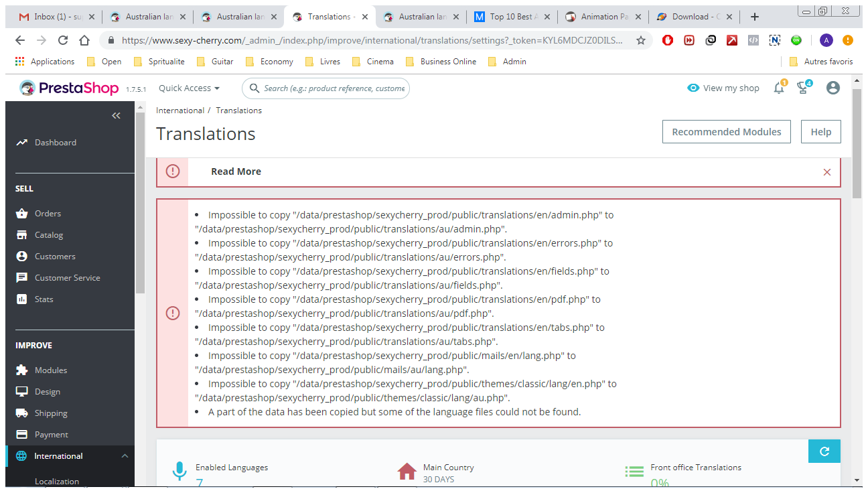Screen dimensions: 868x493
Task: Open the merchant trophy icon
Action: 804,88
